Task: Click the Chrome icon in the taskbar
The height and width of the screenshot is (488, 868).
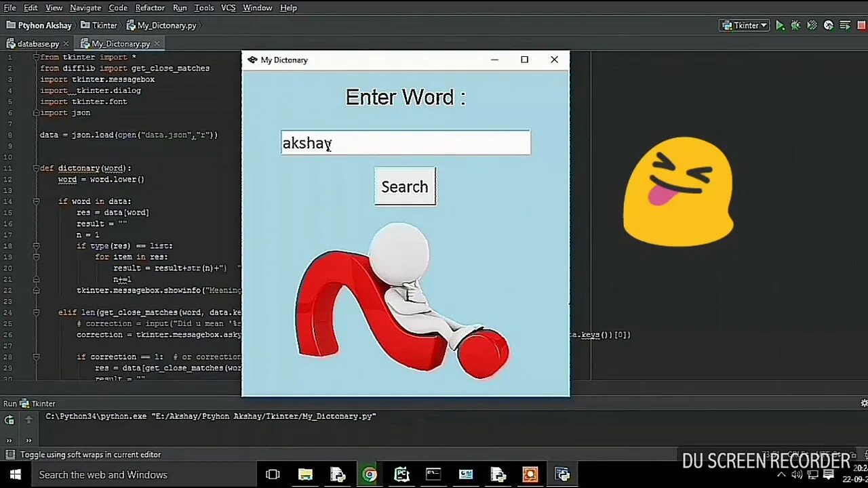Action: click(370, 474)
